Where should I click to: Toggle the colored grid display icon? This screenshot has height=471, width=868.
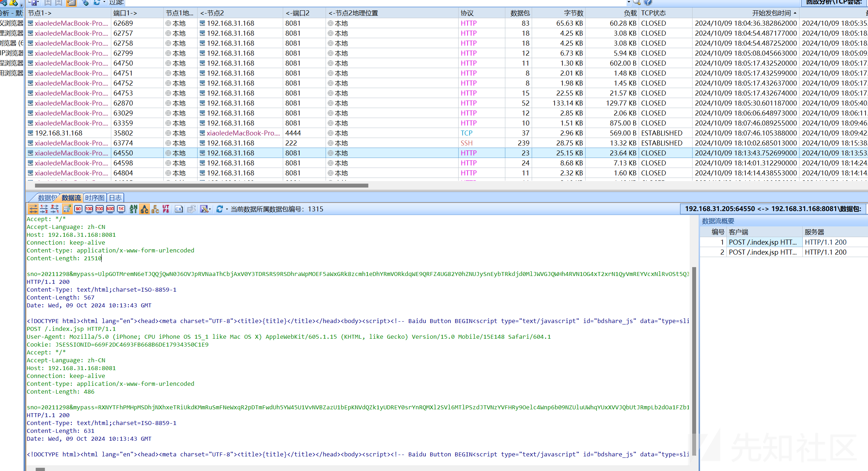tap(67, 209)
